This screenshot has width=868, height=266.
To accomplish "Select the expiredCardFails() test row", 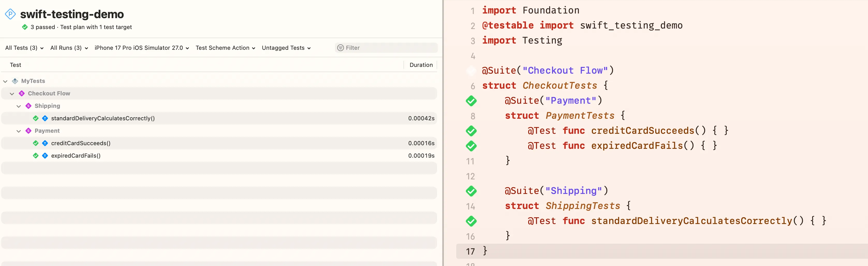I will tap(219, 156).
